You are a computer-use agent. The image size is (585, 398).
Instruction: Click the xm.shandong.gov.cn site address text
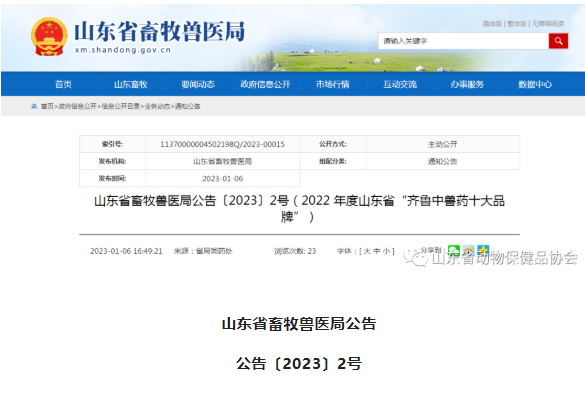pos(123,50)
